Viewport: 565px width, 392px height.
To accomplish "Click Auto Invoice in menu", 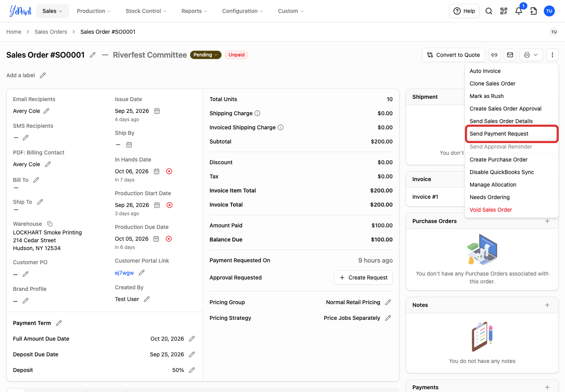I will pos(511,71).
